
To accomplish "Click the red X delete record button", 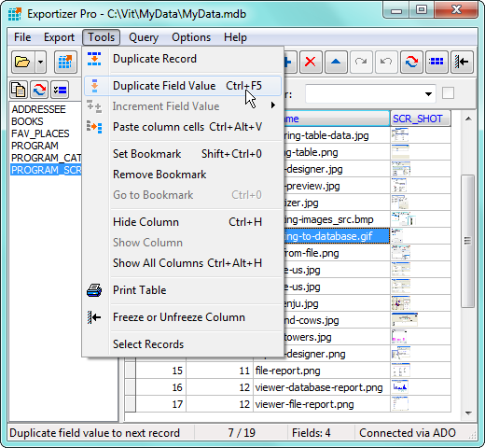I will [x=311, y=62].
